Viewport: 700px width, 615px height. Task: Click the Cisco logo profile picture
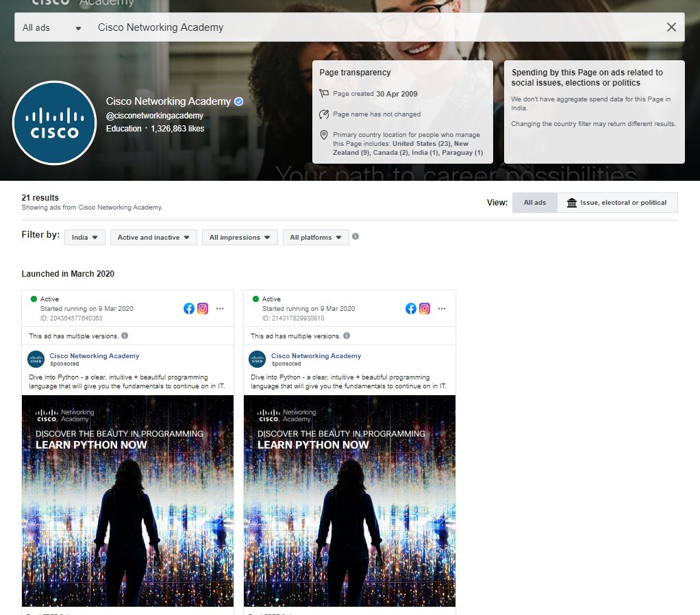tap(55, 123)
